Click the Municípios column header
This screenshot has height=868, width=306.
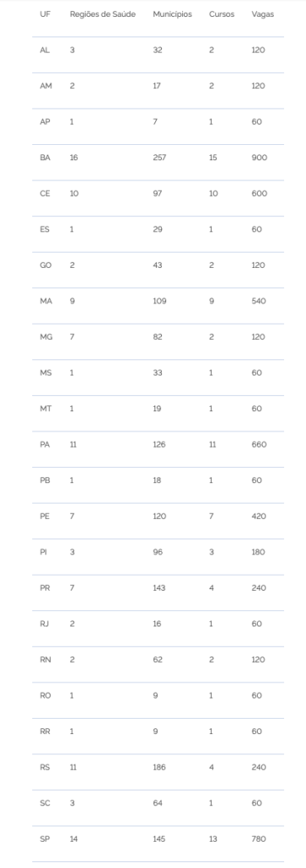[173, 14]
